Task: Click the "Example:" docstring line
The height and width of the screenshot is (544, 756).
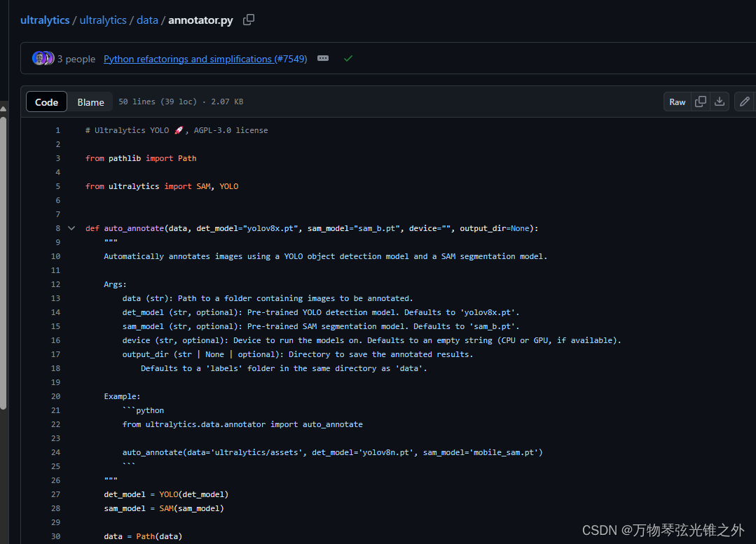Action: click(122, 396)
